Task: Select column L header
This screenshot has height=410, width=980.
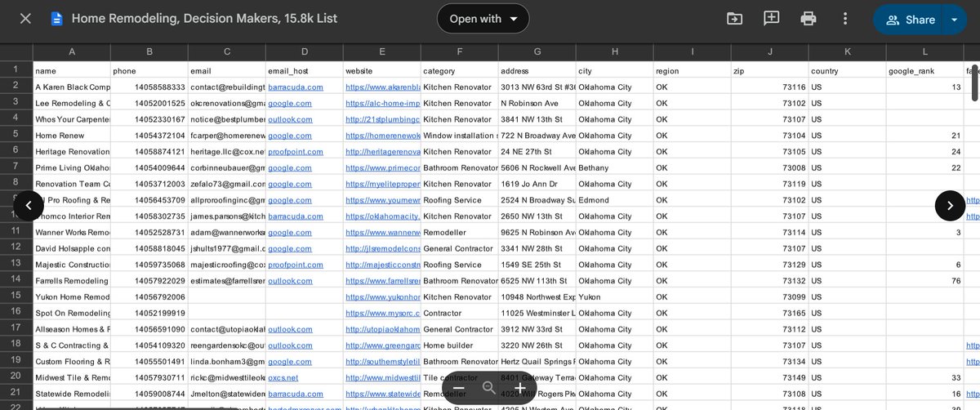Action: point(924,52)
